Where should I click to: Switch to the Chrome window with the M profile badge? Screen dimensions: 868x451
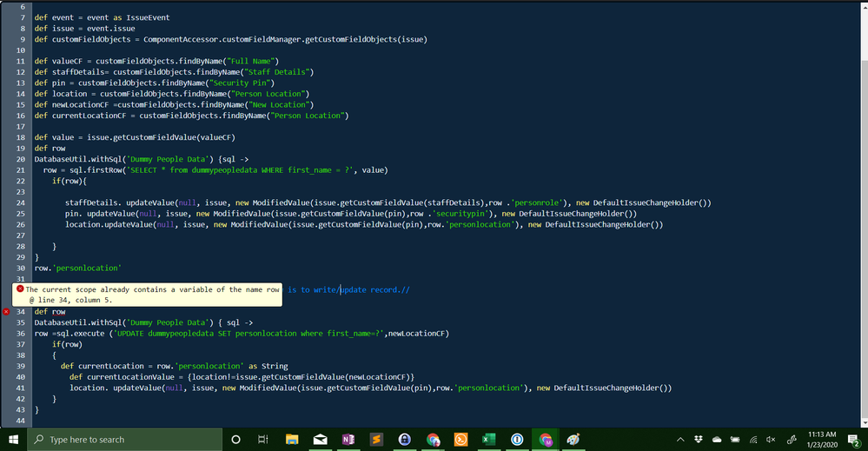coord(546,440)
